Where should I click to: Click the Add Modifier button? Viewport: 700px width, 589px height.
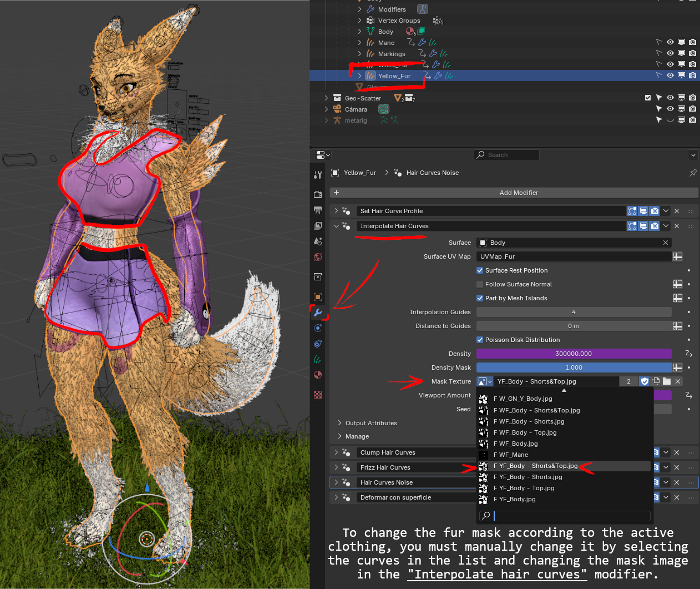[514, 193]
